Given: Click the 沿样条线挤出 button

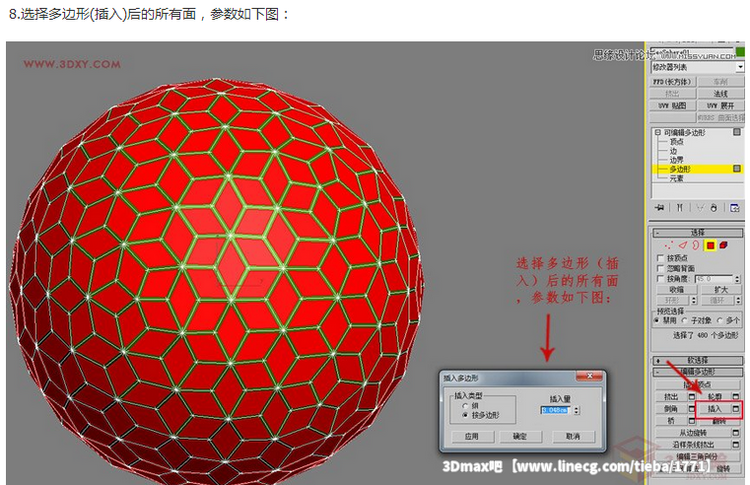Looking at the screenshot, I should [x=693, y=445].
